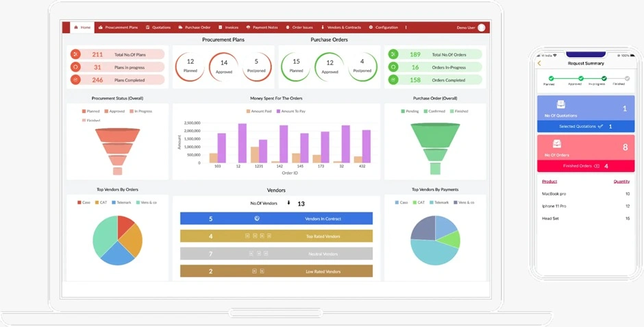
Task: Click the Demo User avatar icon
Action: [x=482, y=27]
